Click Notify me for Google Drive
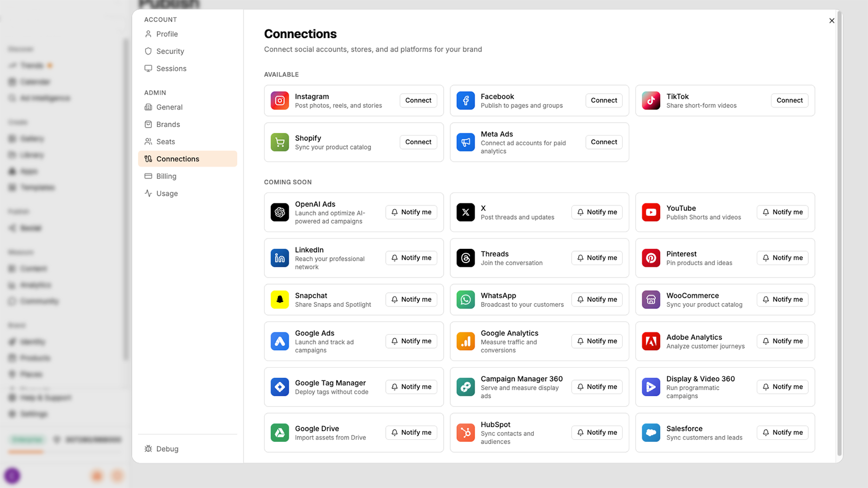Screen dimensions: 868x488 pos(411,433)
